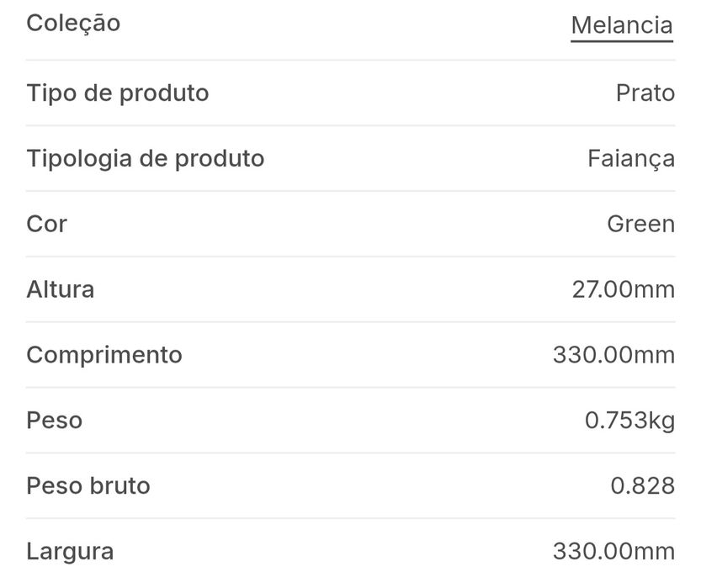The width and height of the screenshot is (701, 588).
Task: Click the Largura label
Action: [70, 552]
